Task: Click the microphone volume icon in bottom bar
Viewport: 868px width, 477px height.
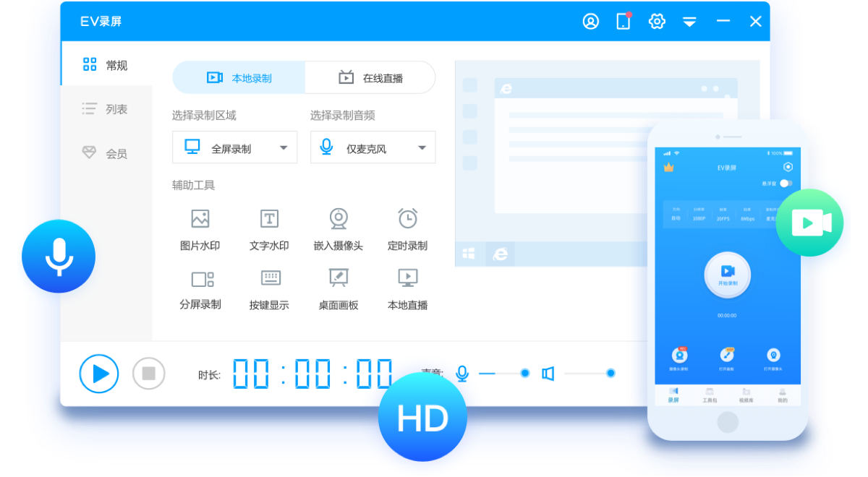Action: (x=462, y=374)
